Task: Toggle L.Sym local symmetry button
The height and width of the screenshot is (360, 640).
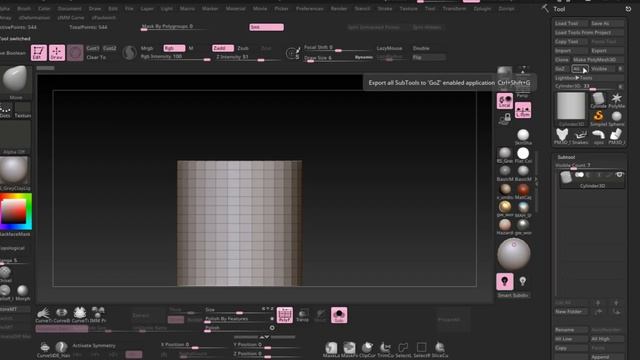Action: point(523,110)
